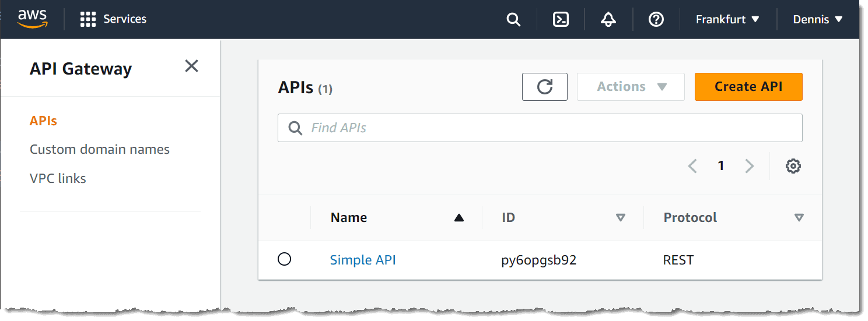
Task: Open the search magnifier in top bar
Action: point(513,20)
